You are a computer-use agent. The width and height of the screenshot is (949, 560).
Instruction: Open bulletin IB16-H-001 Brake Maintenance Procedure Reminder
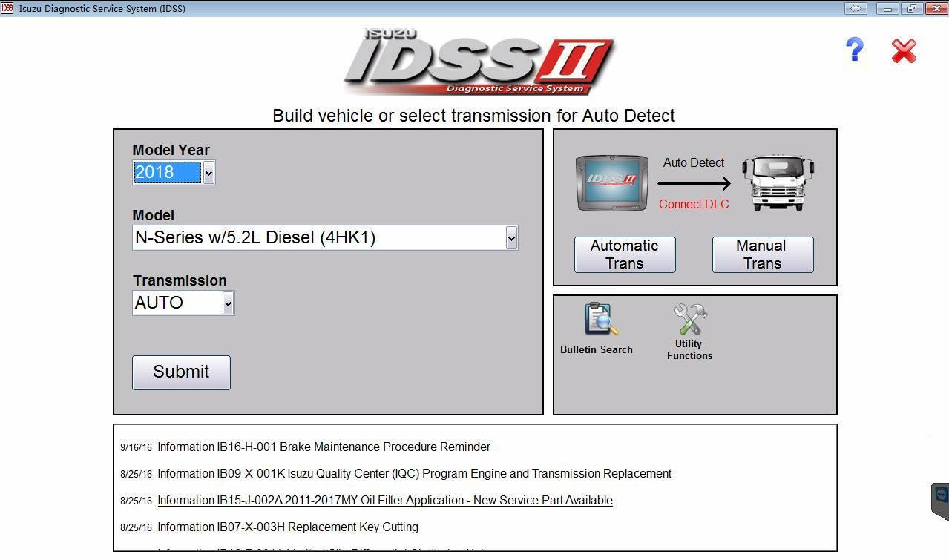(x=324, y=447)
